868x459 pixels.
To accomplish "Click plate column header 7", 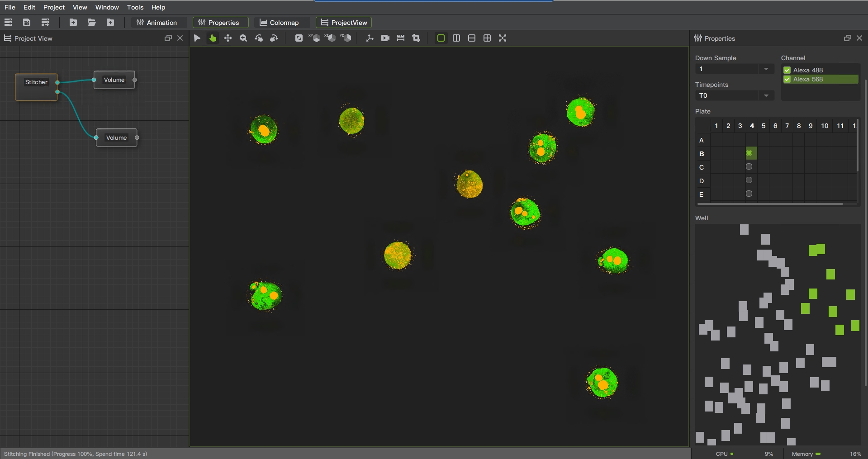I will (x=787, y=126).
